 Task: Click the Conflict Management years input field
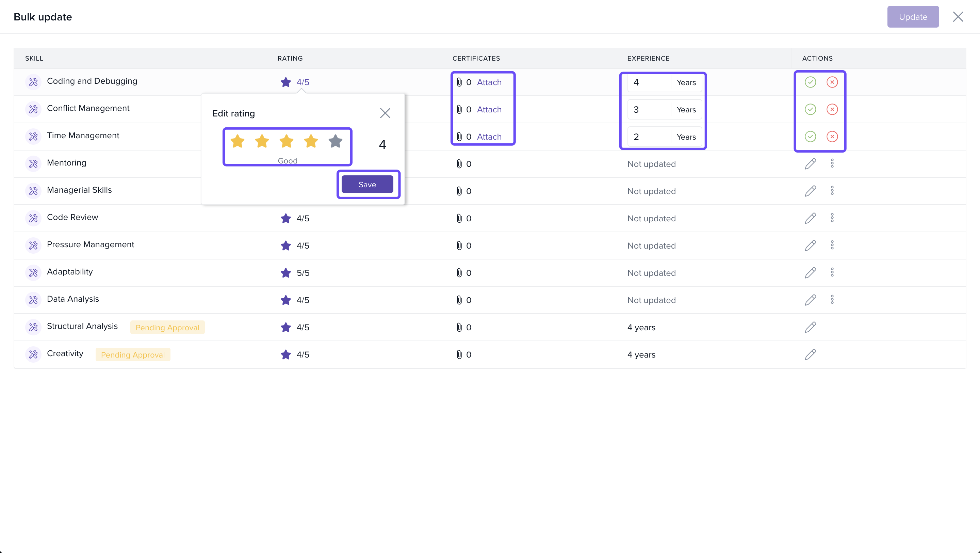point(649,110)
